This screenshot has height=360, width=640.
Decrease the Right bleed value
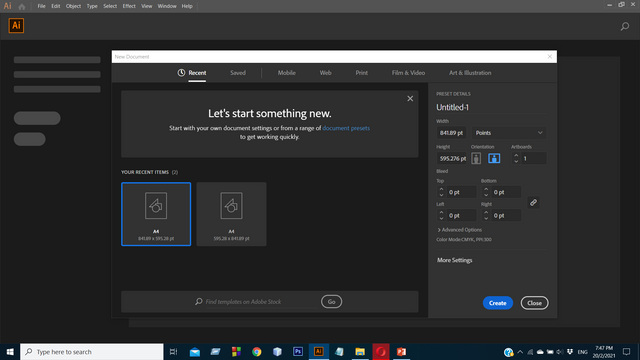pyautogui.click(x=486, y=218)
